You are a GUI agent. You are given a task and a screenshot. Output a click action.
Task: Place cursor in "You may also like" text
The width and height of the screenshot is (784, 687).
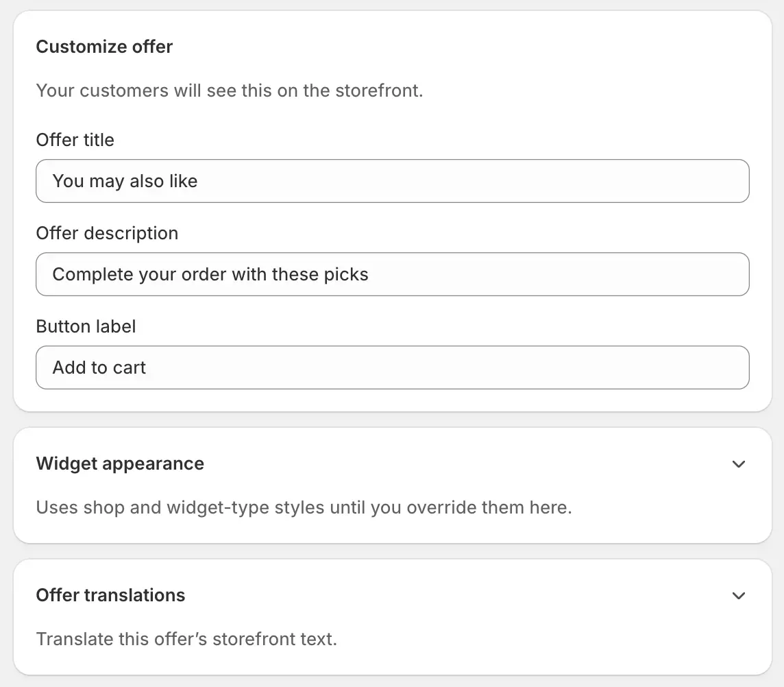tap(125, 181)
